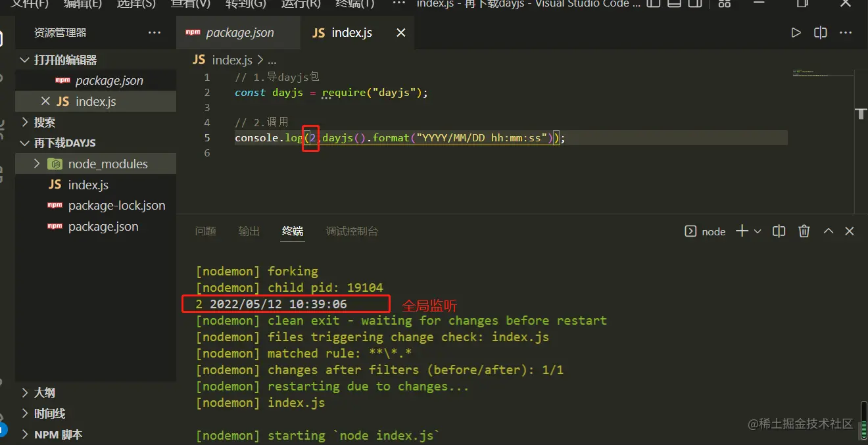The height and width of the screenshot is (445, 868).
Task: Click the node_modules folder icon
Action: click(x=55, y=164)
